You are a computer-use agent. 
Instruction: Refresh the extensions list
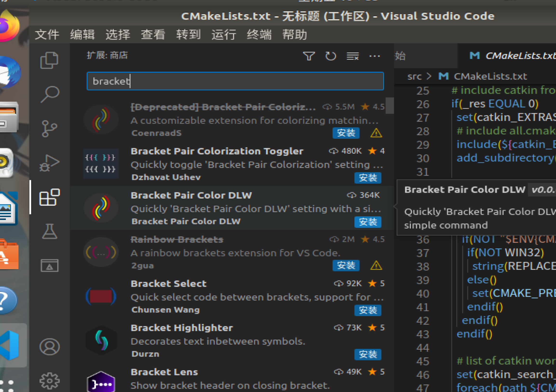point(331,56)
